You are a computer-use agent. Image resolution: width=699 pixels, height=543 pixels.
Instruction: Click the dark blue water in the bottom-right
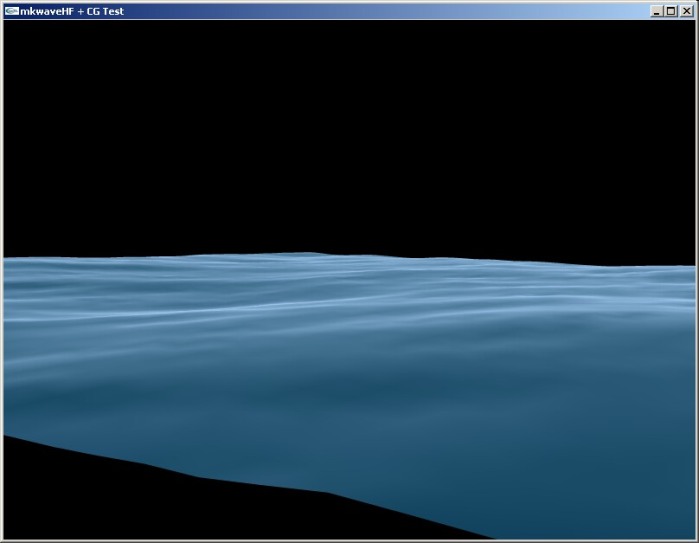(x=600, y=480)
